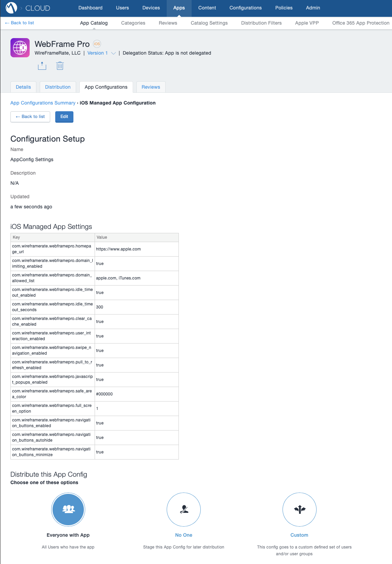Viewport: 392px width, 564px height.
Task: Switch to the Distribution tab
Action: 58,87
